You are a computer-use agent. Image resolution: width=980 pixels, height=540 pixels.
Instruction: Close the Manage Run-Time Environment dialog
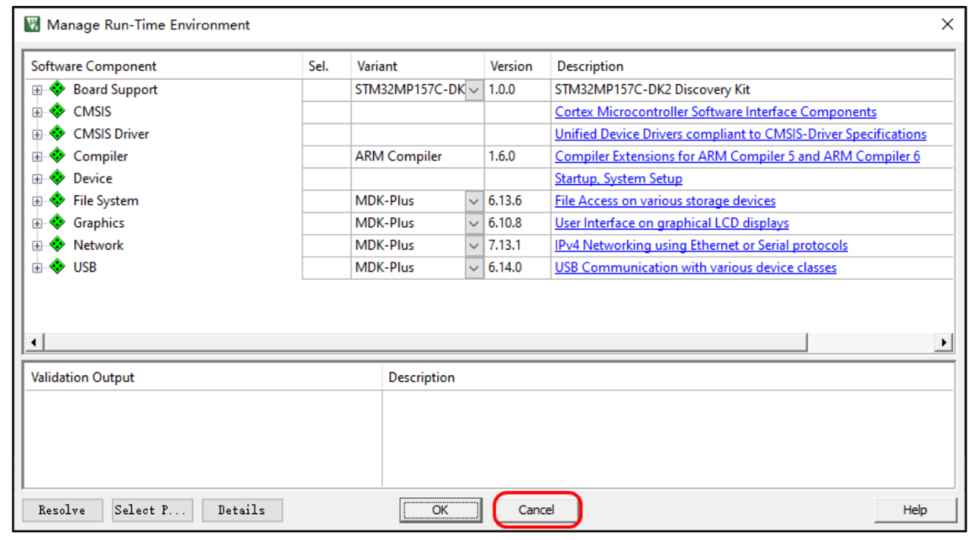coord(947,24)
